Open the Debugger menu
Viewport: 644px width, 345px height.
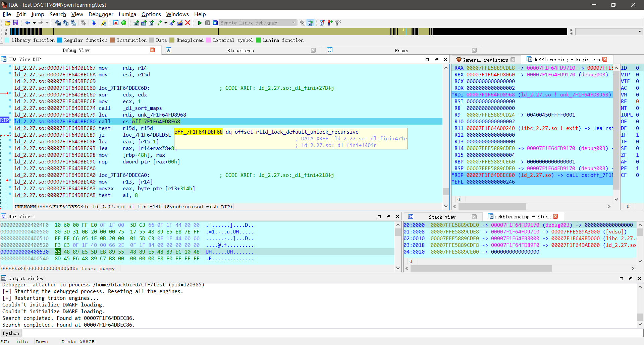(101, 14)
